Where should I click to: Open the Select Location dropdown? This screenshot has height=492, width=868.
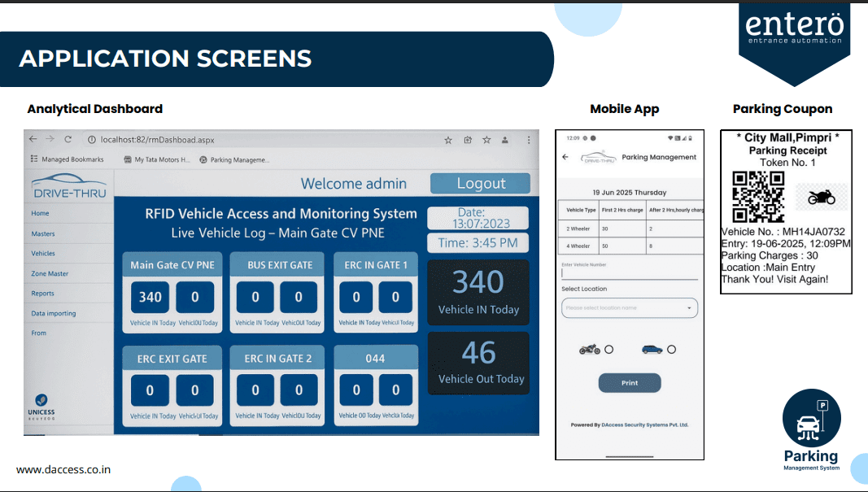(629, 308)
